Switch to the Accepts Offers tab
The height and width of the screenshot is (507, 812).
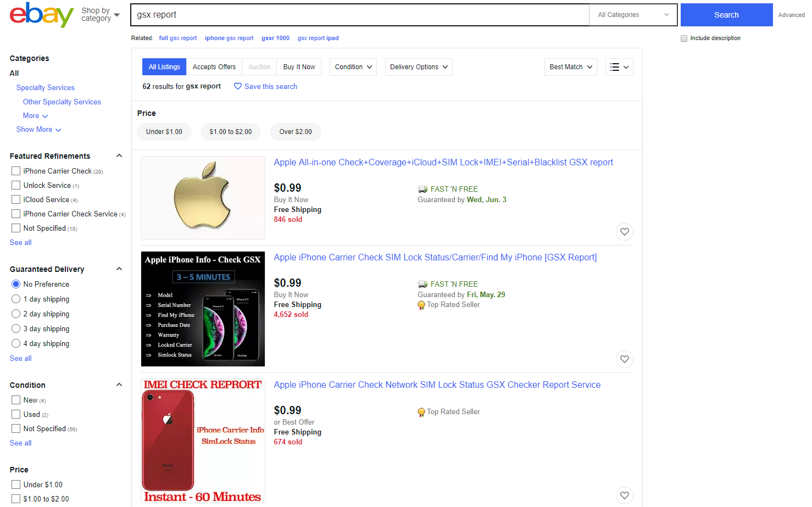(214, 67)
